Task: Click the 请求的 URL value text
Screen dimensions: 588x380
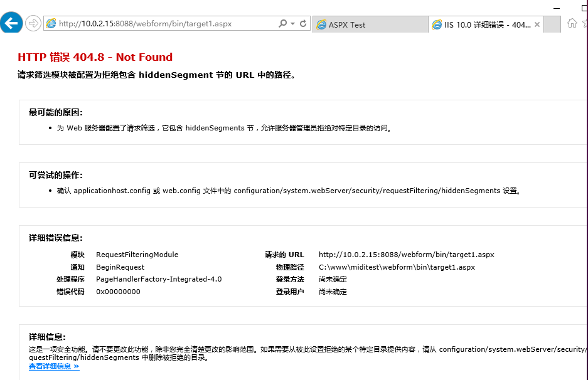Action: (x=407, y=255)
